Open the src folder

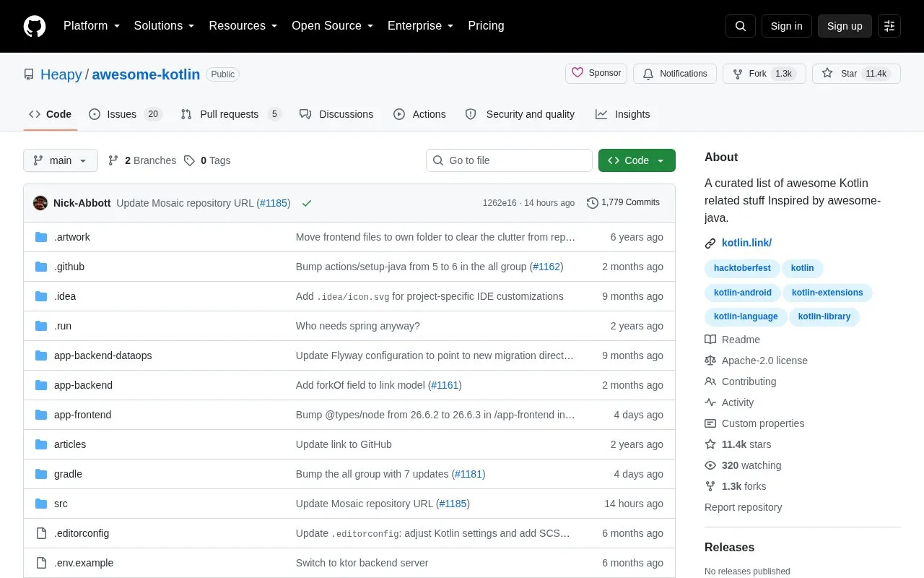(61, 504)
